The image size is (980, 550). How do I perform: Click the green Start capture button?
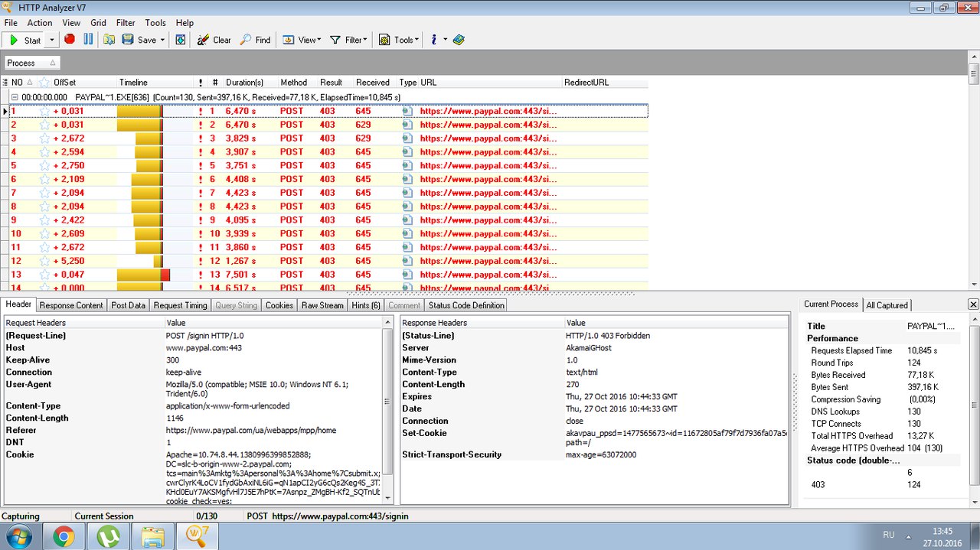click(24, 40)
